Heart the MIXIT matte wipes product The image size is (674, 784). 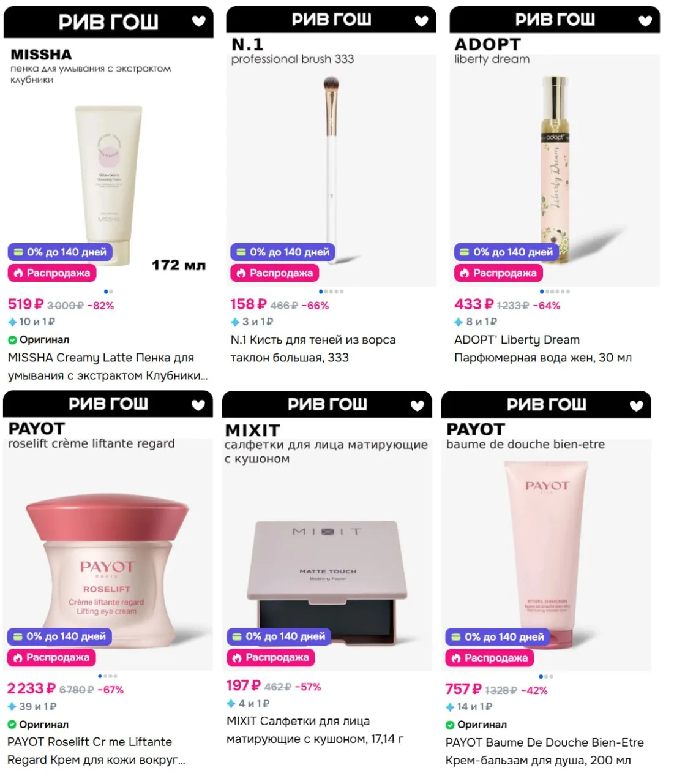click(418, 405)
